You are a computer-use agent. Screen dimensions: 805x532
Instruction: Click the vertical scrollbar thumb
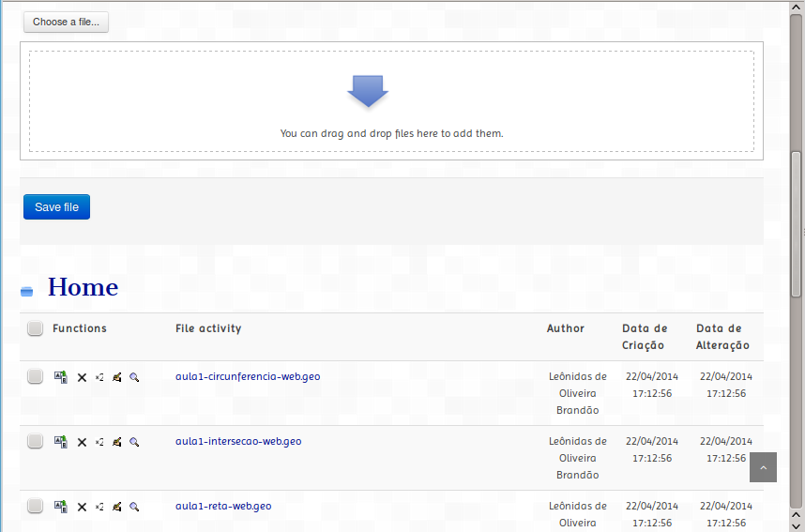796,224
